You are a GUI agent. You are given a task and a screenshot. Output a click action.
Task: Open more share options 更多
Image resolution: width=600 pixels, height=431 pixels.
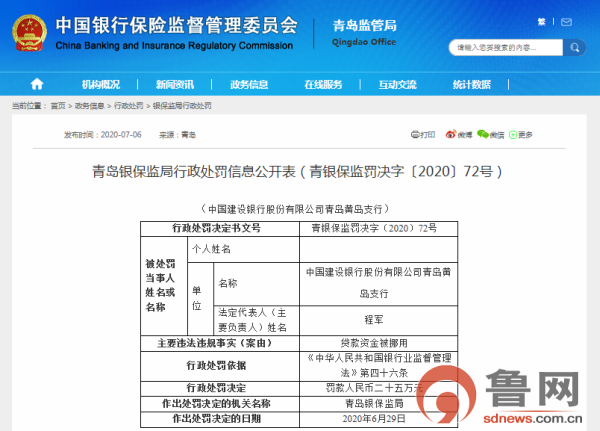521,135
